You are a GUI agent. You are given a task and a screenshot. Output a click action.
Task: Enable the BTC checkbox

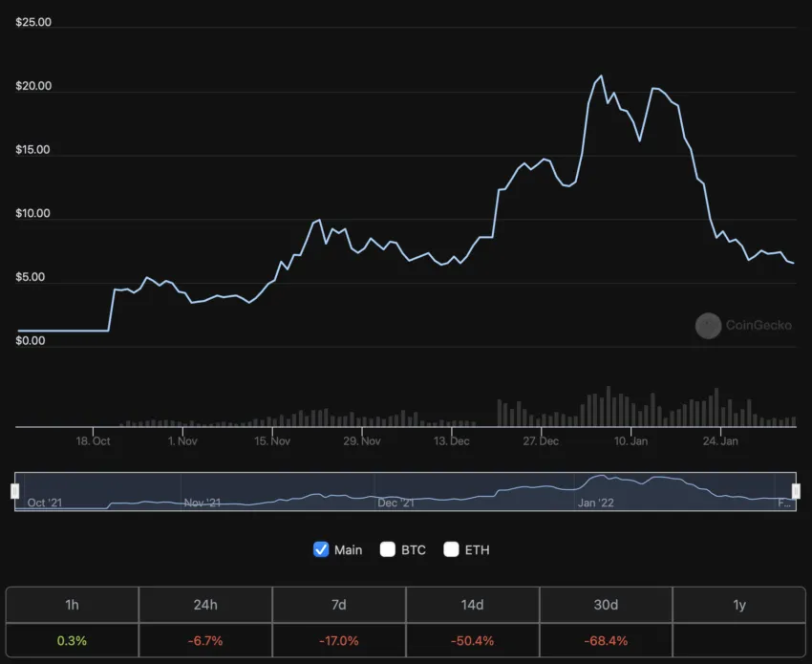point(387,549)
